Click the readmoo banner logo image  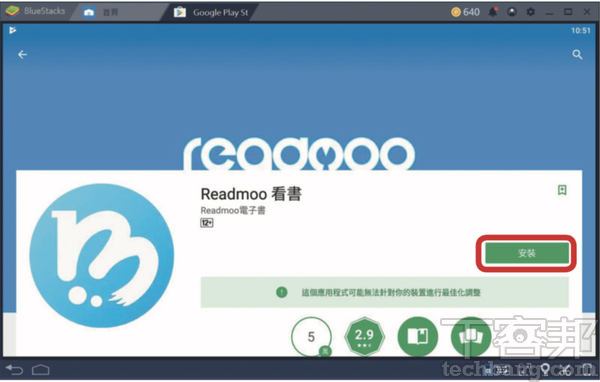coord(299,154)
